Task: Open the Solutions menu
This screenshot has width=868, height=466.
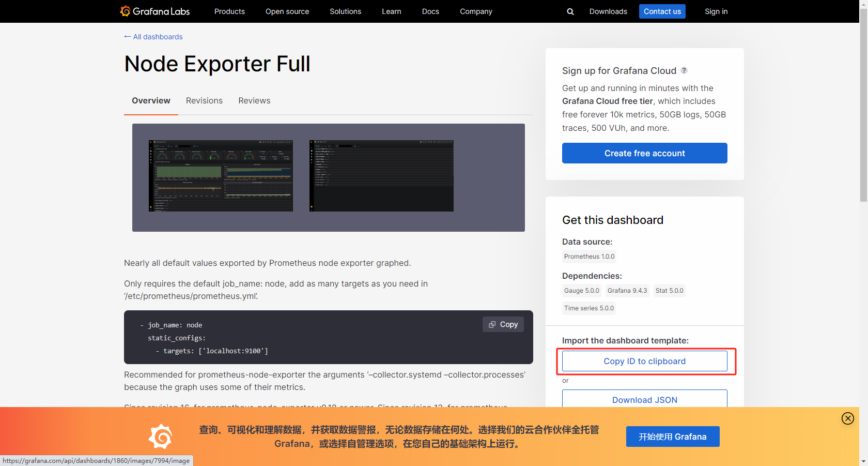Action: coord(346,11)
